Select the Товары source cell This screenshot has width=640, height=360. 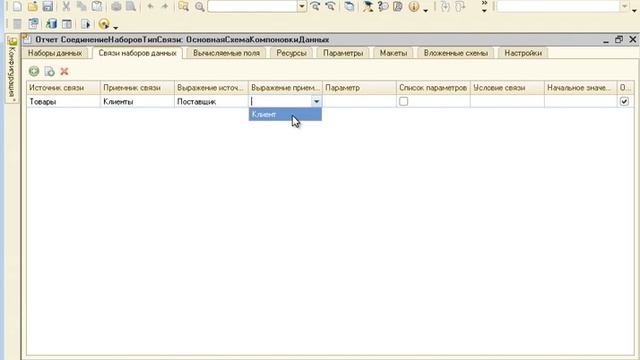63,101
